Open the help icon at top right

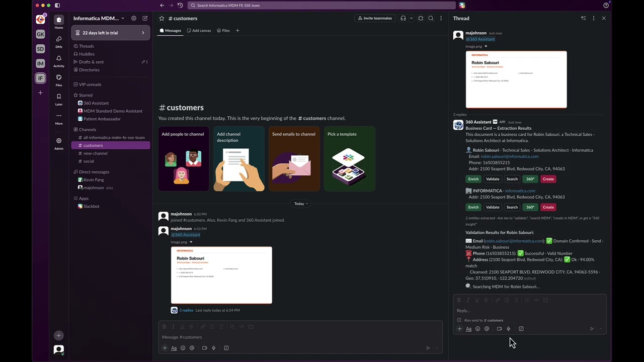[x=606, y=6]
